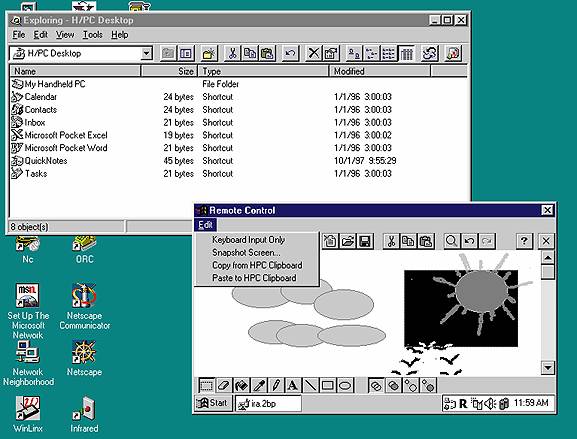Viewport: 577px width, 439px height.
Task: Select the Ellipse shape tool
Action: [x=345, y=386]
